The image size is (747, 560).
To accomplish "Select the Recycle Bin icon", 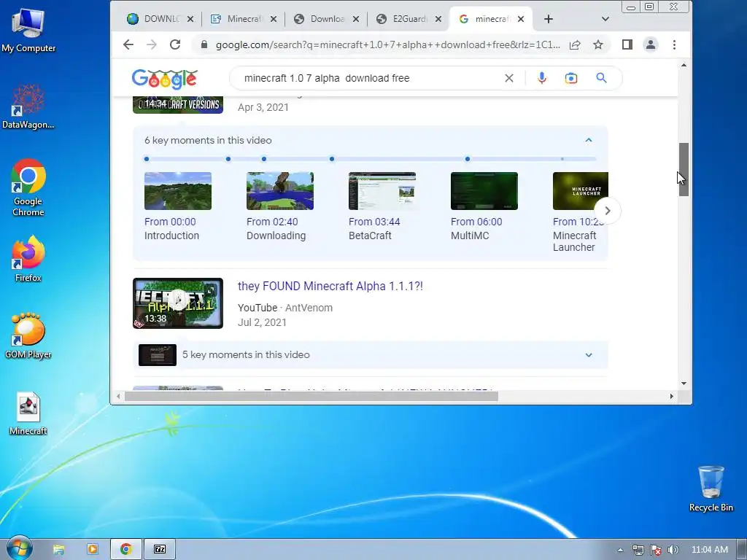I will (x=711, y=489).
